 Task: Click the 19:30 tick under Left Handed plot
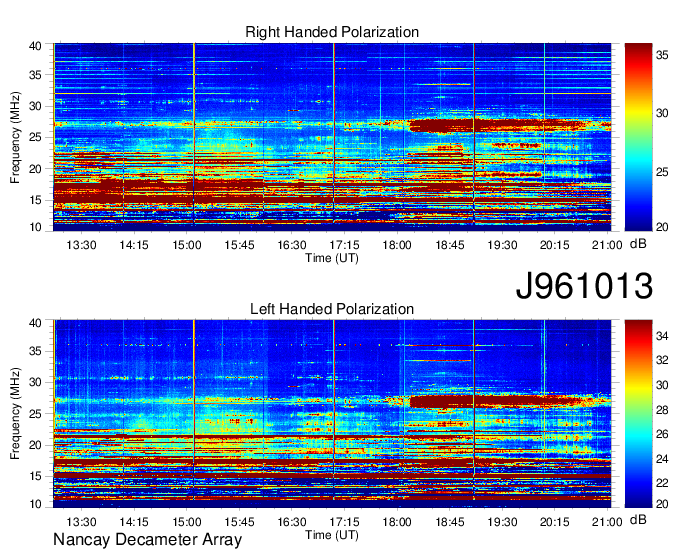click(502, 522)
